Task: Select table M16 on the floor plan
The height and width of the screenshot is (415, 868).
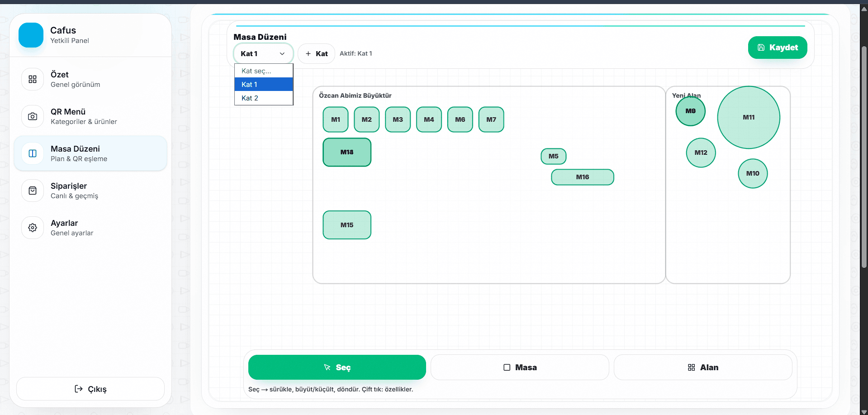Action: pos(582,177)
